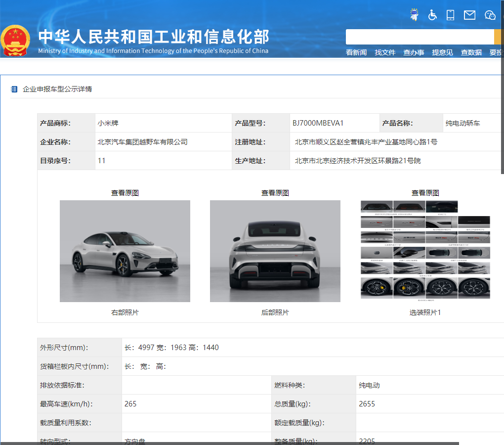Click the 总质量(kg): label
This screenshot has width=504, height=445.
tap(293, 404)
